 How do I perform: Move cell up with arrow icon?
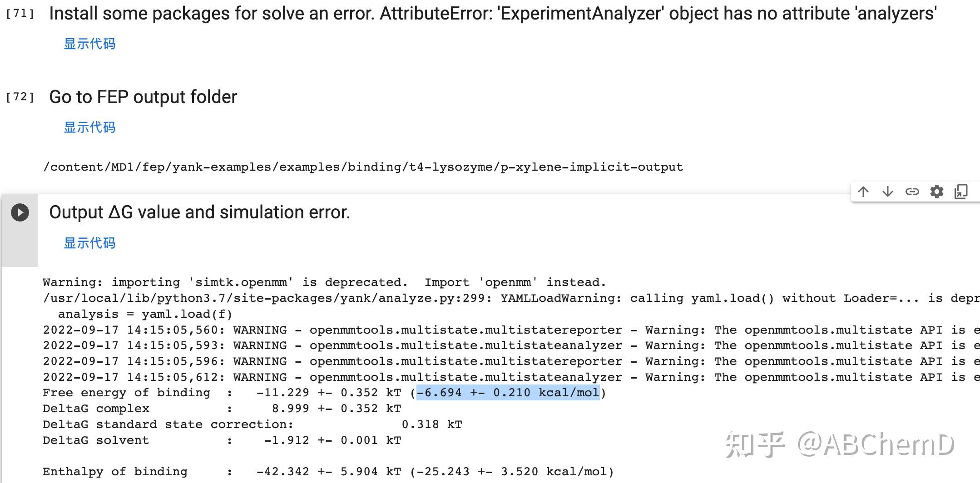tap(863, 192)
